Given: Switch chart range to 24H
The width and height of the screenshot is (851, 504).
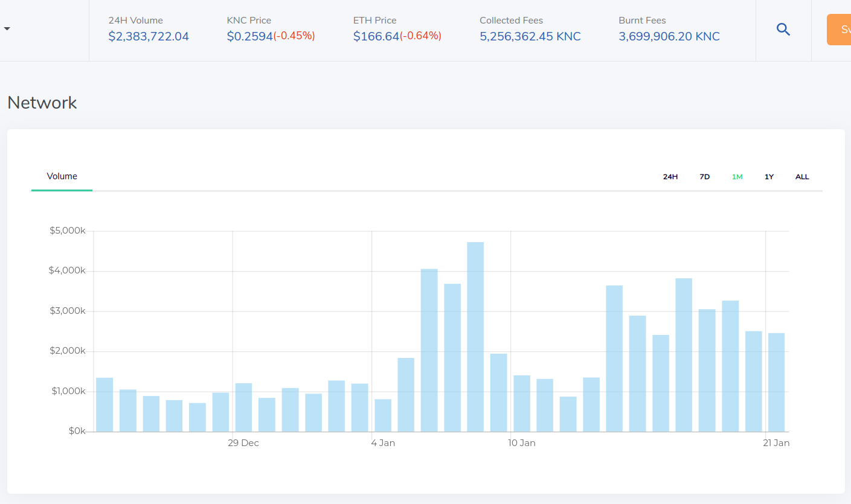Looking at the screenshot, I should 670,177.
